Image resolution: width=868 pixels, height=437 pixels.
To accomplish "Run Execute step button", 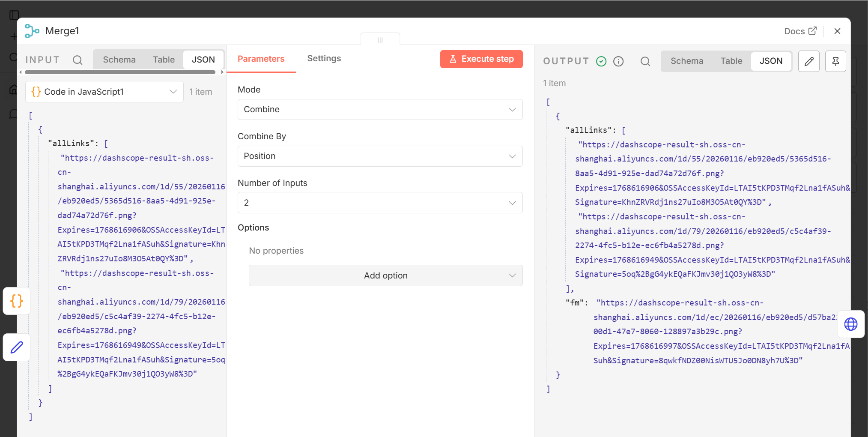I will tap(481, 59).
